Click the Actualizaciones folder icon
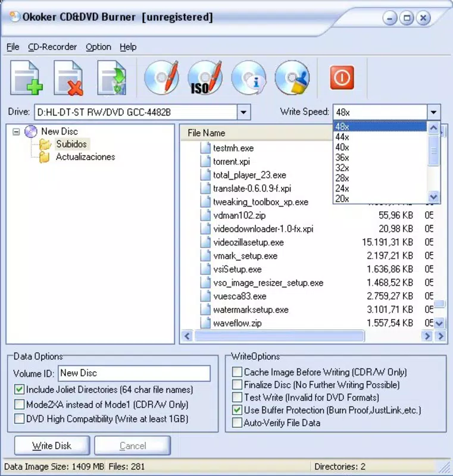 [x=45, y=157]
